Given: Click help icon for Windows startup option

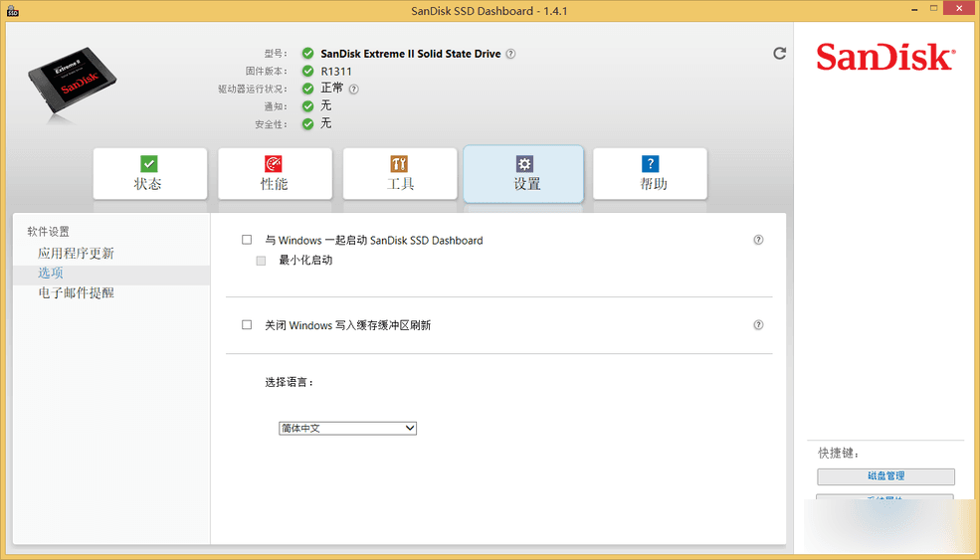Looking at the screenshot, I should coord(758,240).
